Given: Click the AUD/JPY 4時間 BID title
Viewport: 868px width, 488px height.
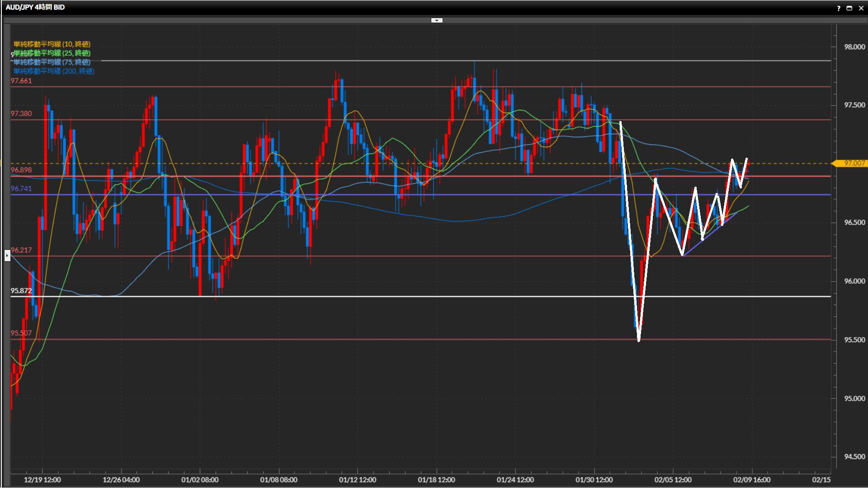Looking at the screenshot, I should [x=35, y=7].
